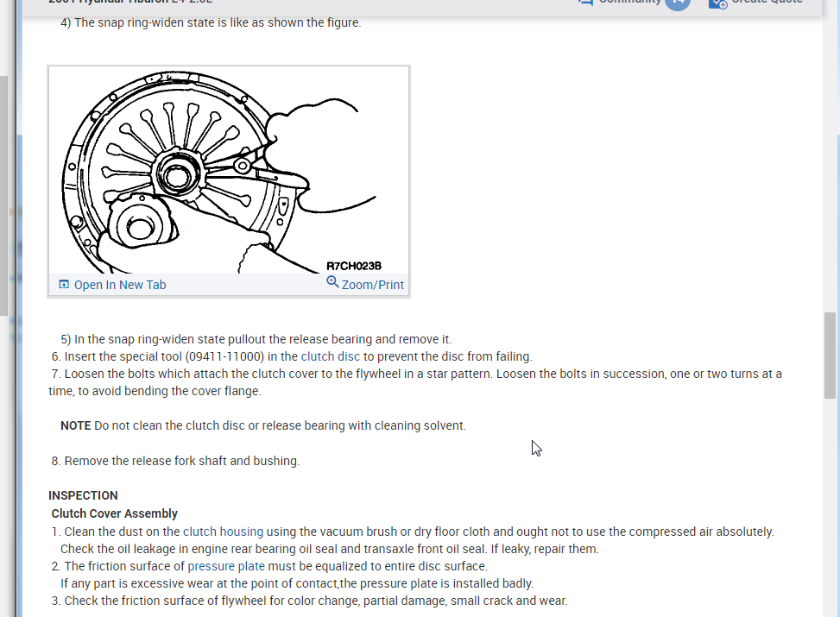840x617 pixels.
Task: Click step 8 Remove the release fork shaft
Action: click(175, 461)
